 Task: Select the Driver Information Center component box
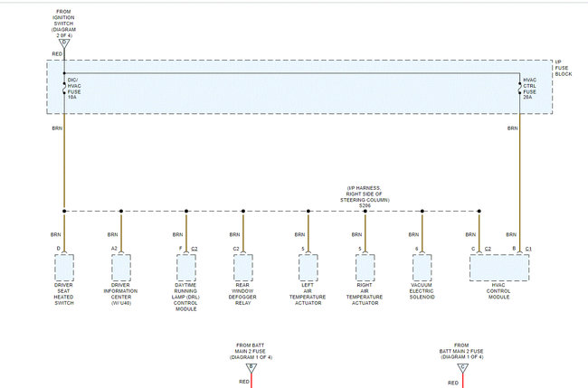(x=121, y=268)
